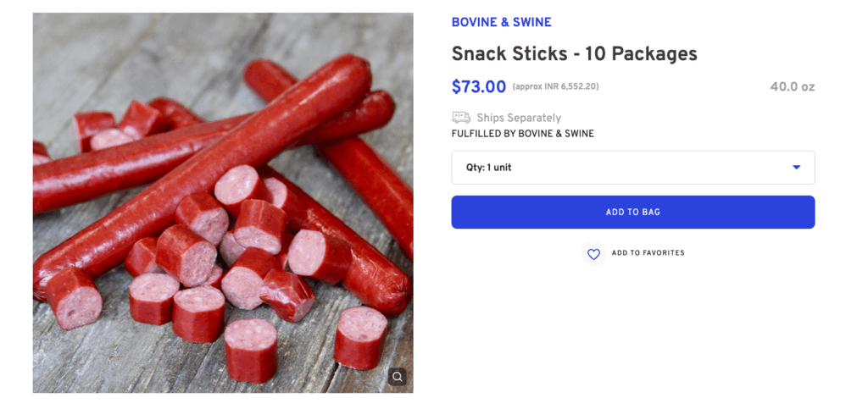Click the 'Qty: 1 unit' label text
This screenshot has height=409, width=868.
click(489, 168)
